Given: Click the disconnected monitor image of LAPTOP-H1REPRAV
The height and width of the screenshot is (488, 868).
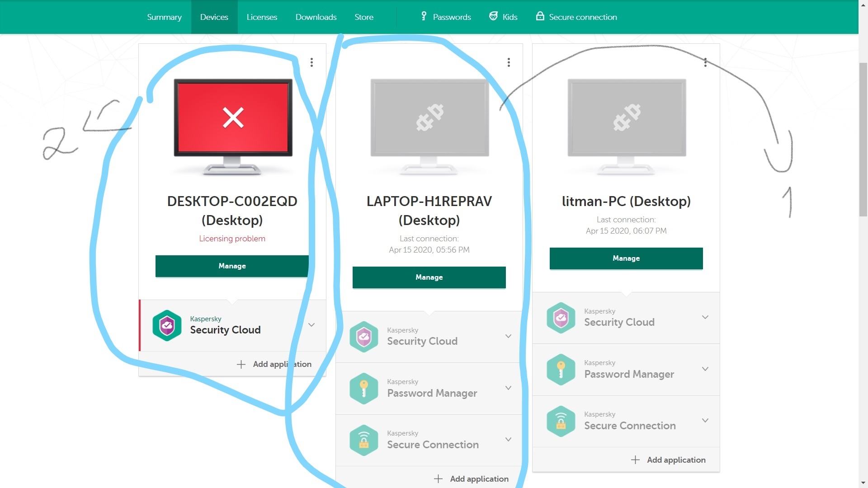Looking at the screenshot, I should pos(429,127).
